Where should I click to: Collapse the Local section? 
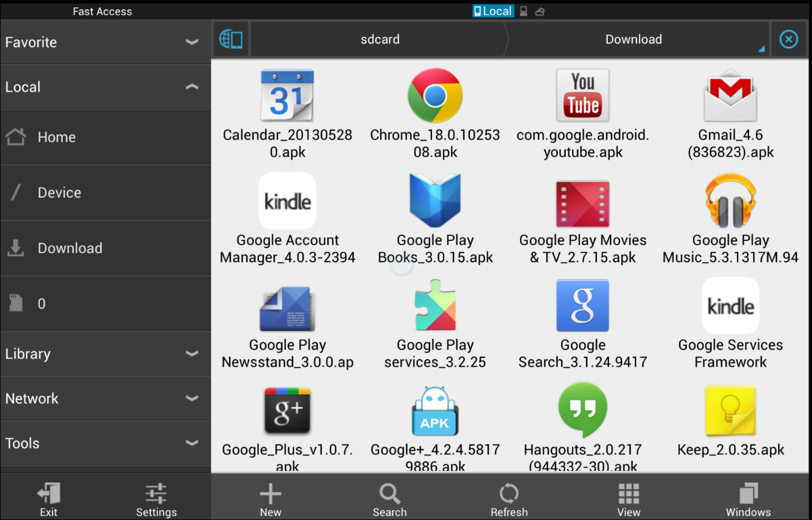pos(191,87)
